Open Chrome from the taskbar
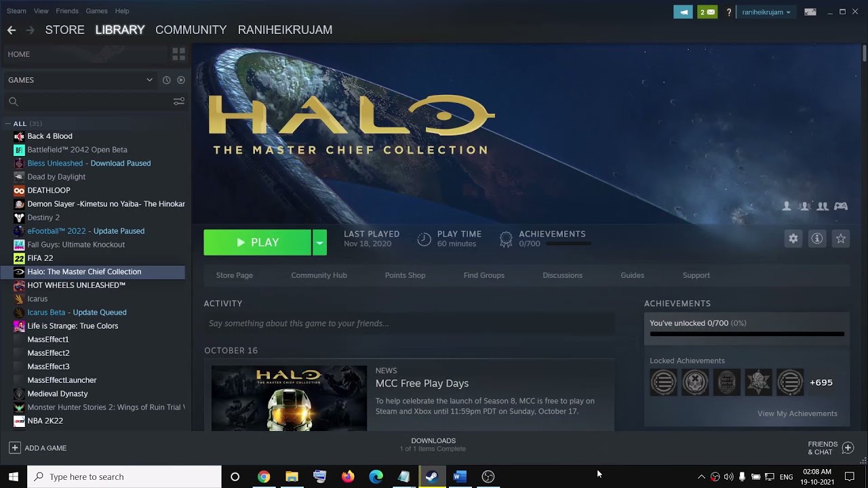This screenshot has height=488, width=868. [264, 476]
